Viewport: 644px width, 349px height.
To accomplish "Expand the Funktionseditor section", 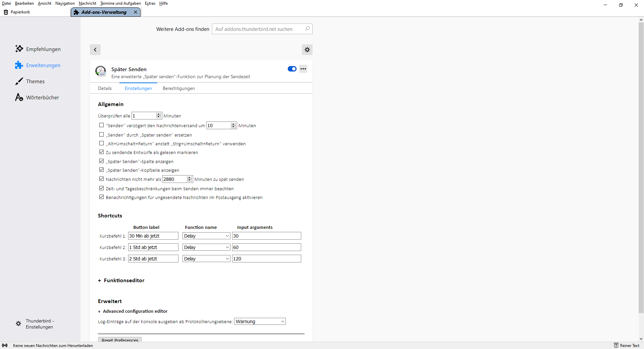I will 121,281.
